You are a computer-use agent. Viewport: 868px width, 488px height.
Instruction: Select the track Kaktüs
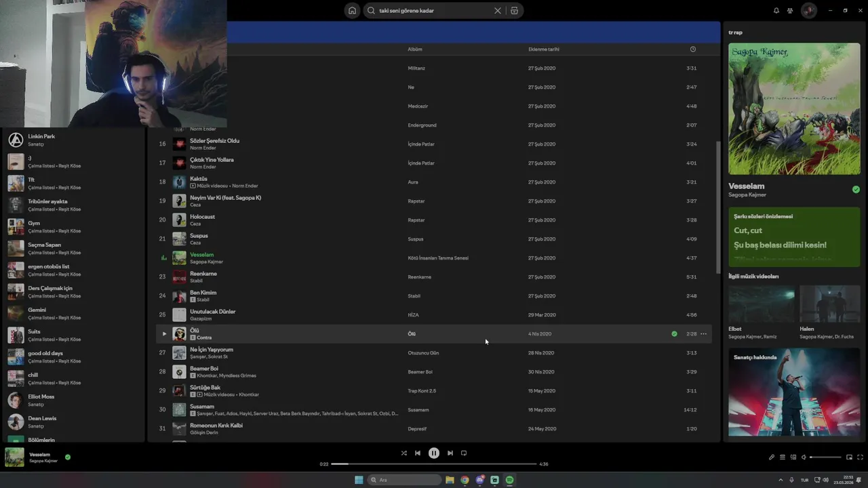[199, 179]
